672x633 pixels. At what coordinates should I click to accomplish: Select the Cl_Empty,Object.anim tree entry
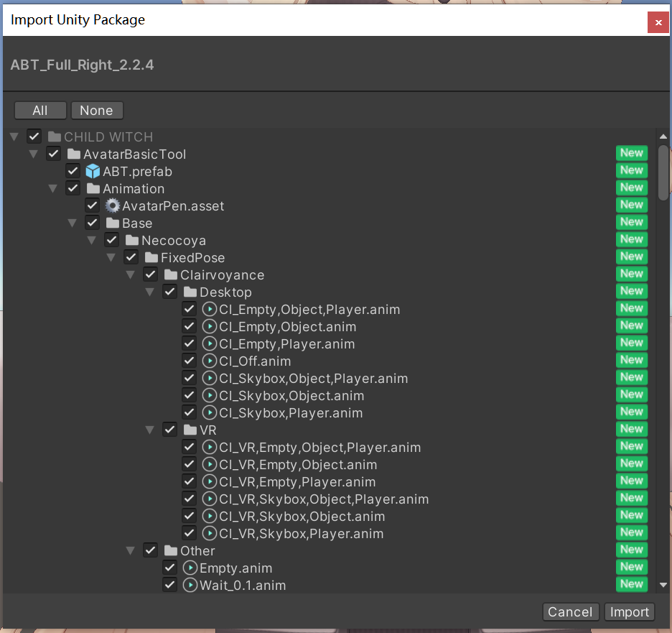pyautogui.click(x=287, y=327)
